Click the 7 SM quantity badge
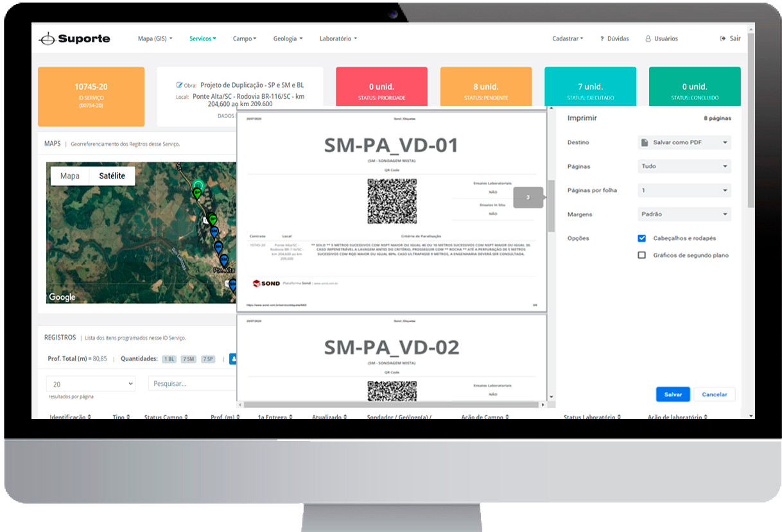 click(189, 359)
